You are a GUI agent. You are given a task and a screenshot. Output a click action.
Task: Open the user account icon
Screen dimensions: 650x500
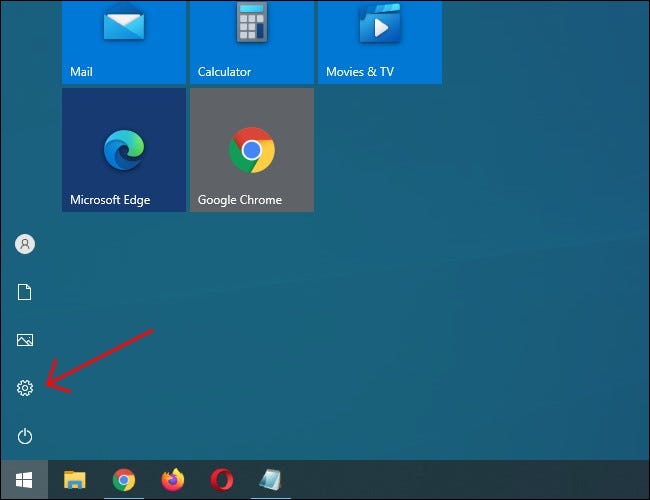click(25, 244)
